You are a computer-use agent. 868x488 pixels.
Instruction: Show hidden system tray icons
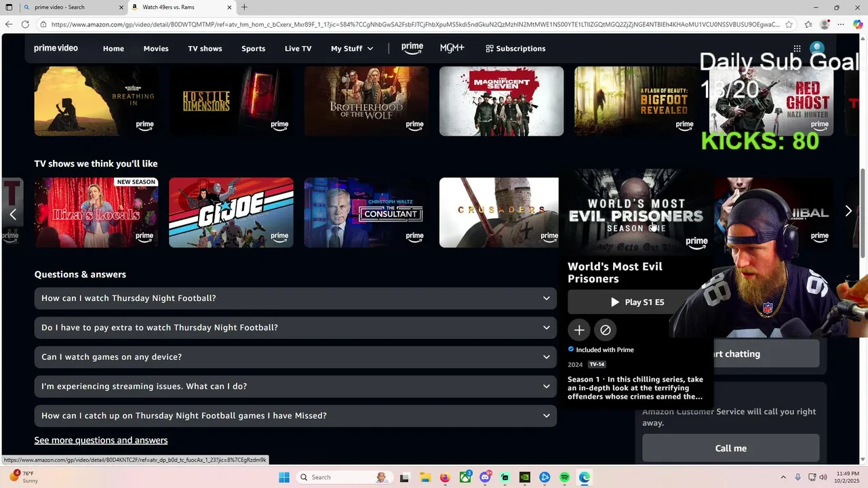click(782, 477)
